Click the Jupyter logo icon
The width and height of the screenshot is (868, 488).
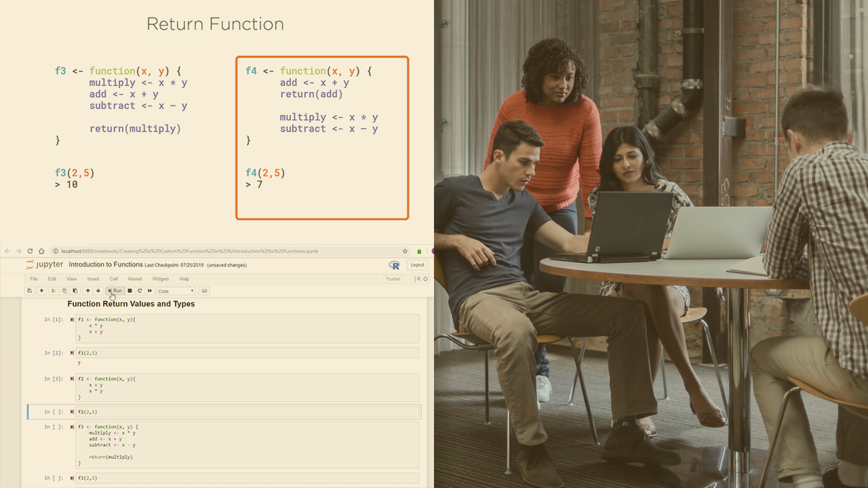click(30, 264)
